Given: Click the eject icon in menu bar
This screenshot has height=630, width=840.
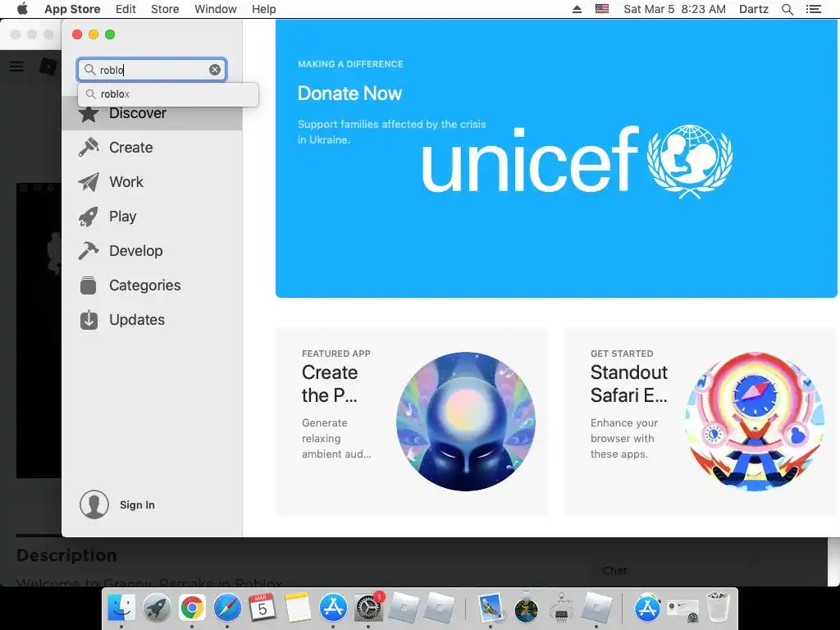Looking at the screenshot, I should (x=577, y=9).
